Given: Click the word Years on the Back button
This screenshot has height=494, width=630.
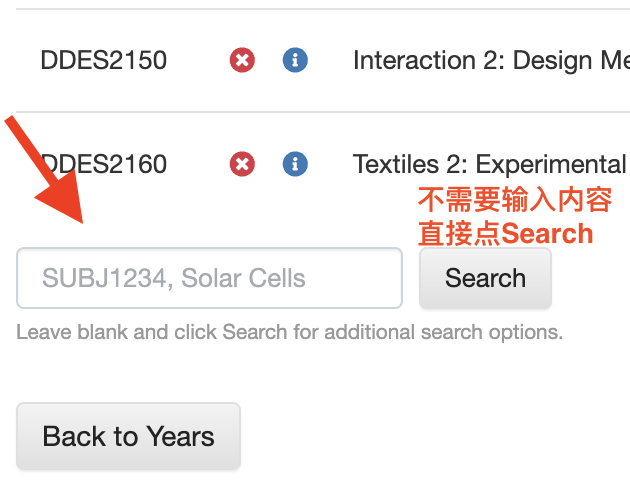Looking at the screenshot, I should (180, 436).
